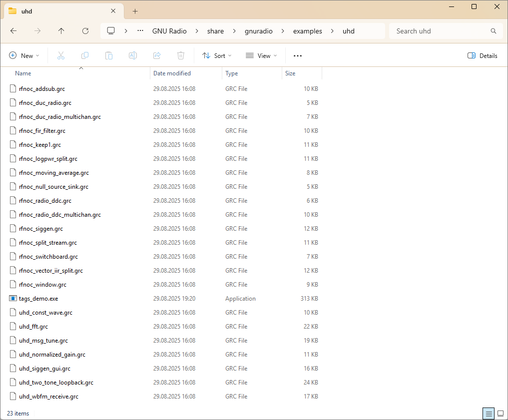The height and width of the screenshot is (420, 508).
Task: Open the New item dropdown
Action: coord(24,55)
